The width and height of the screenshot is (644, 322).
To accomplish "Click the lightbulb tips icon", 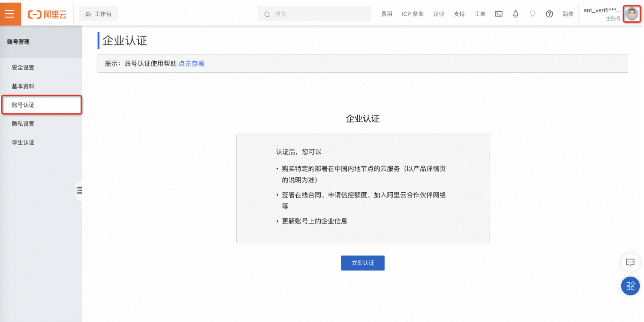I will (x=533, y=14).
